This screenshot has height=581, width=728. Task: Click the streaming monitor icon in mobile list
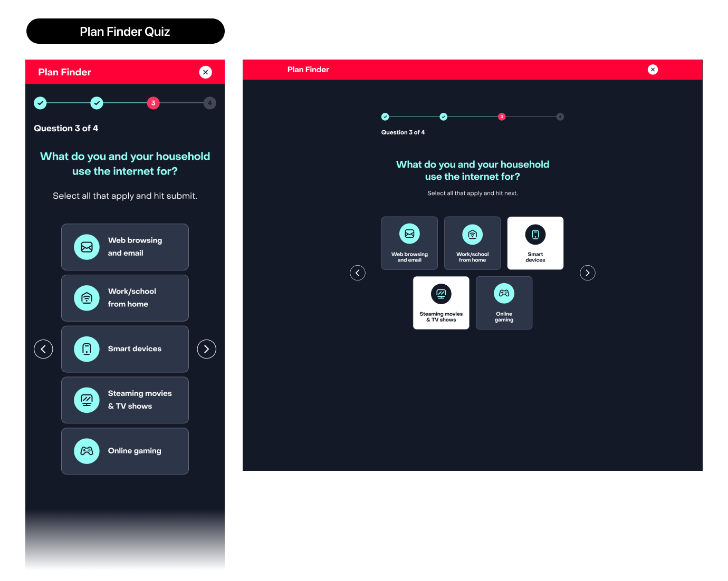(87, 400)
